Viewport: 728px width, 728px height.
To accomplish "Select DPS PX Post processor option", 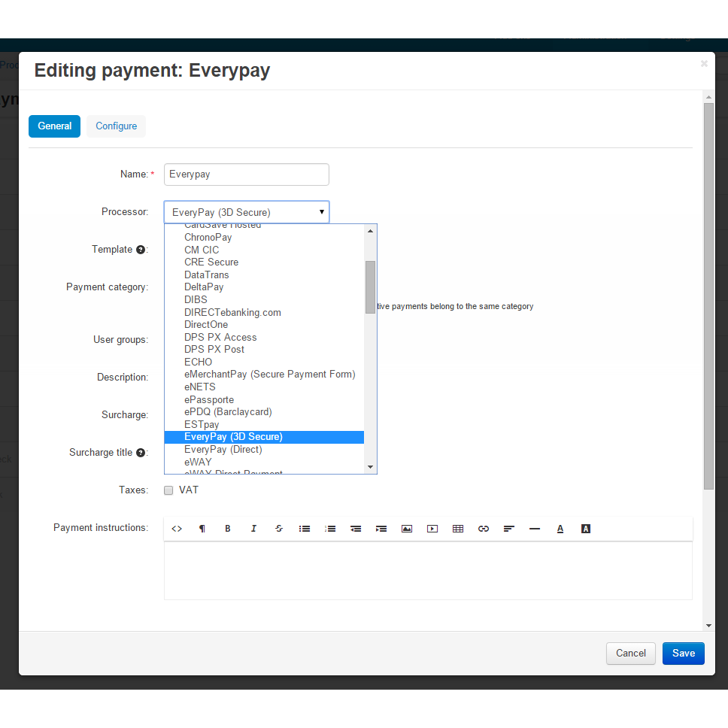I will (x=264, y=349).
